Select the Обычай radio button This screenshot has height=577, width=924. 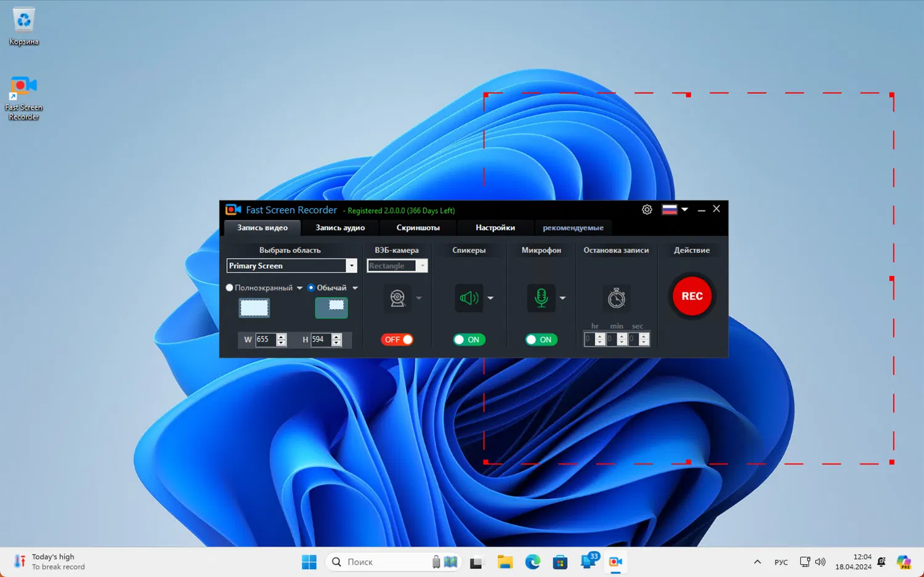pyautogui.click(x=310, y=287)
